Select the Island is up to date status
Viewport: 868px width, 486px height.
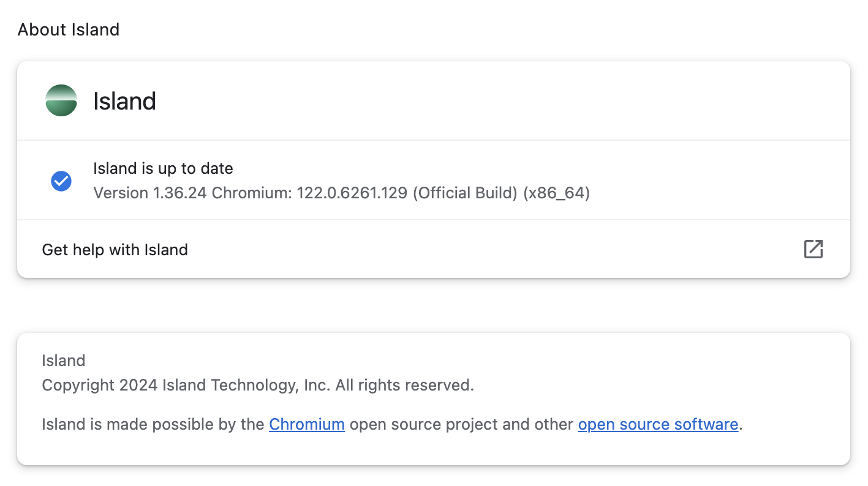(163, 168)
